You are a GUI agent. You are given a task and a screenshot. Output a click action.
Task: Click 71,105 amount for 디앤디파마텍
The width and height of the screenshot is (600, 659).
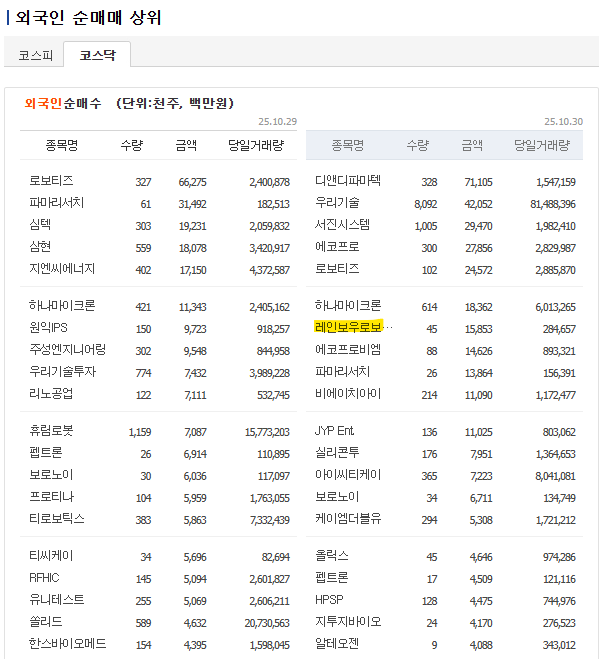click(x=478, y=182)
